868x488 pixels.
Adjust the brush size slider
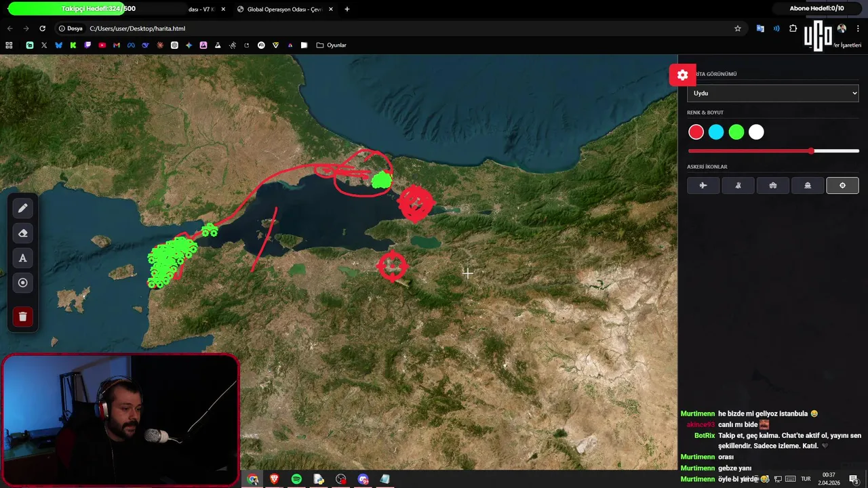point(773,150)
